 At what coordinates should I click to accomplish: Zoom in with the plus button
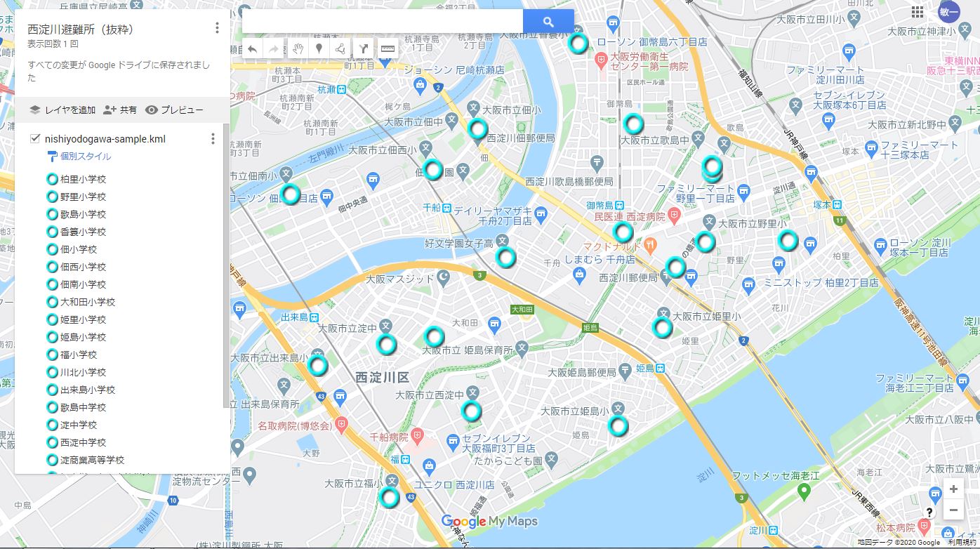(x=953, y=489)
